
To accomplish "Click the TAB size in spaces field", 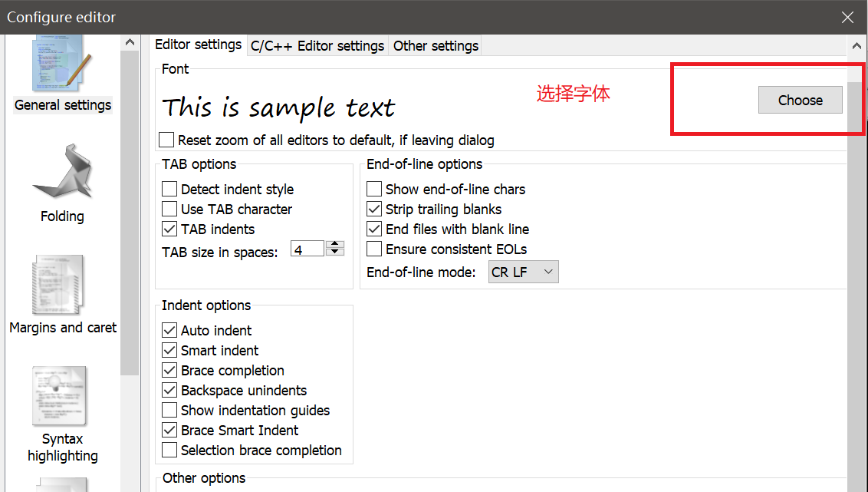I will click(307, 249).
